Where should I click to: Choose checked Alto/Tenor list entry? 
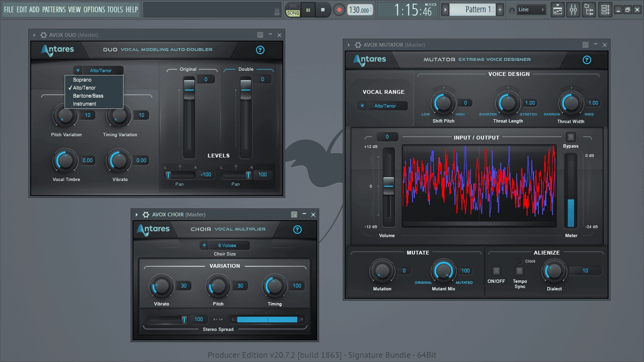point(94,88)
